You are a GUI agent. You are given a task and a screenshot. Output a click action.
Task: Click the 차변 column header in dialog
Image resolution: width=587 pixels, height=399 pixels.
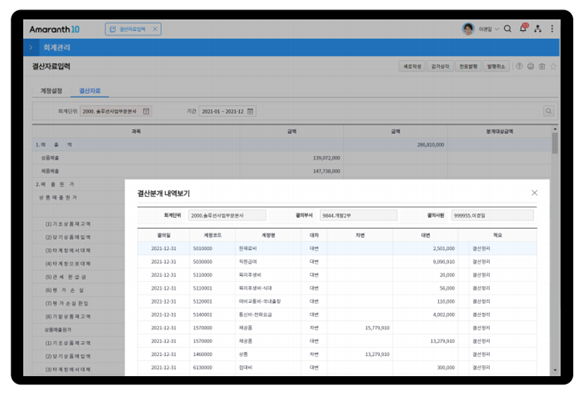360,235
